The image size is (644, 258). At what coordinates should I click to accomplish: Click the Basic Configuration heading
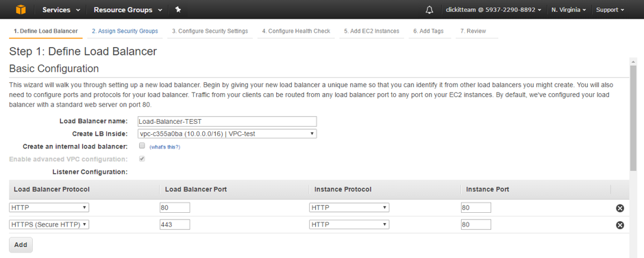pos(54,68)
